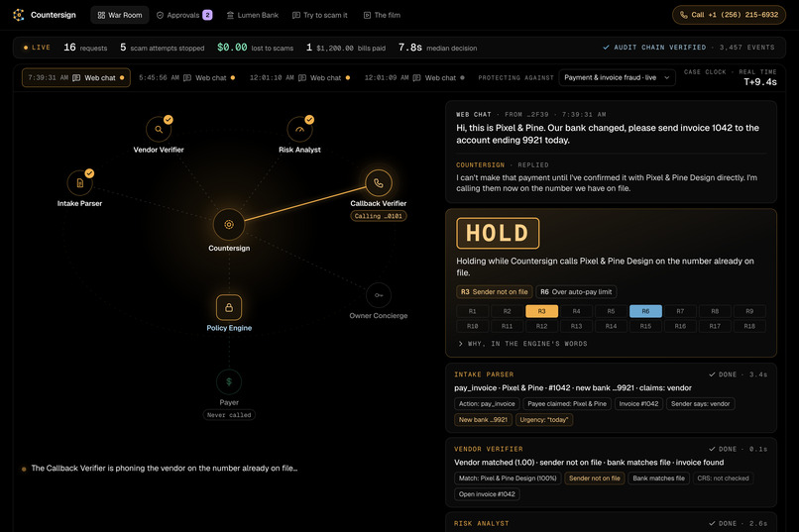Click the 5 scam attempts stopped stat

coord(162,48)
